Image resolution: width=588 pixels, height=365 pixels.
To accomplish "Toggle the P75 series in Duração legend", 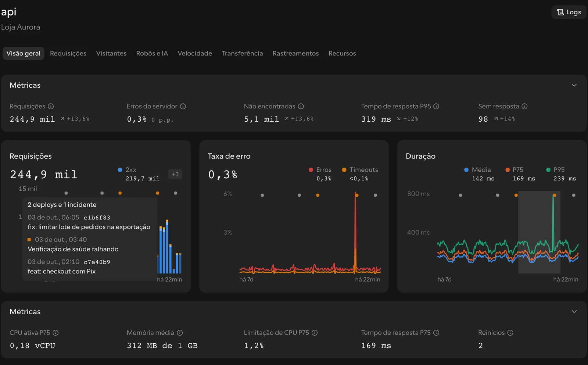I will click(x=508, y=170).
